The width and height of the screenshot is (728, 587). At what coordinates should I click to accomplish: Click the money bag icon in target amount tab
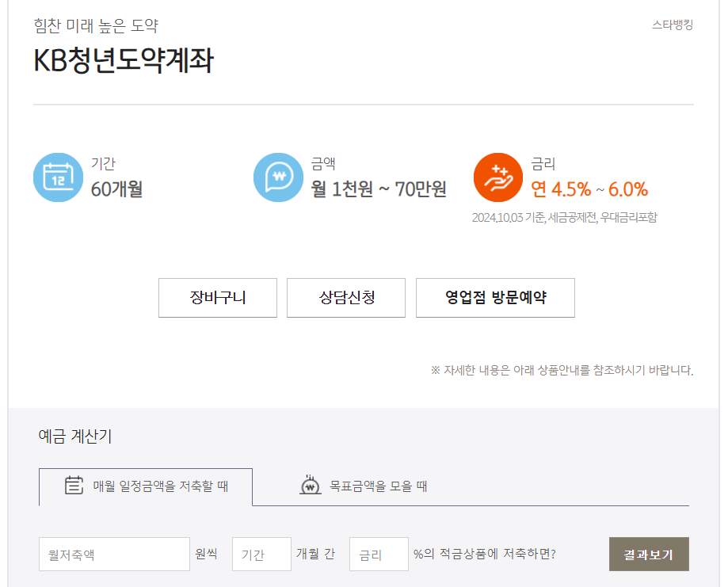[x=311, y=485]
